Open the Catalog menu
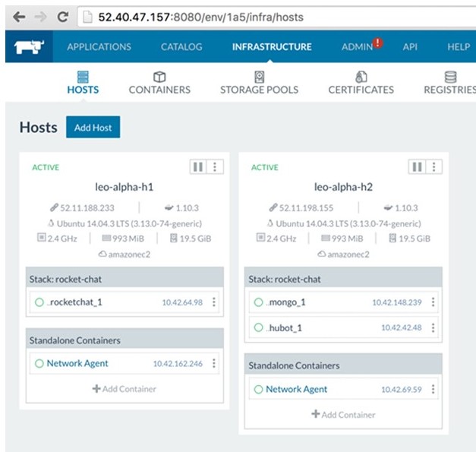 (x=181, y=47)
